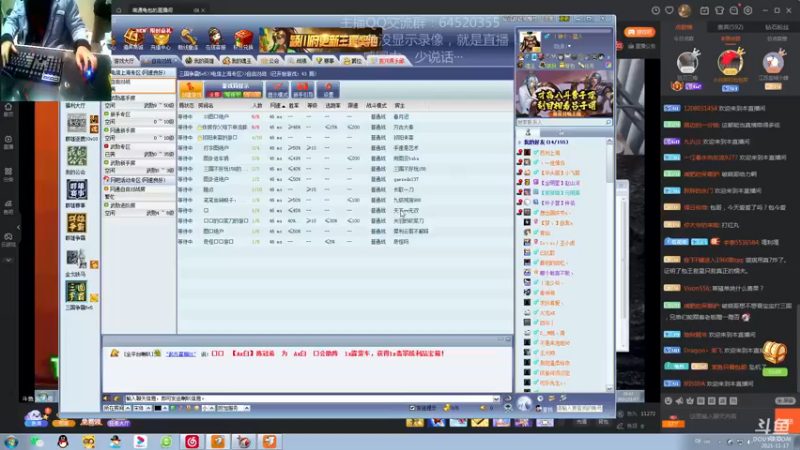Sort rooms by the 网速 column header
The width and height of the screenshot is (800, 450).
[x=277, y=106]
